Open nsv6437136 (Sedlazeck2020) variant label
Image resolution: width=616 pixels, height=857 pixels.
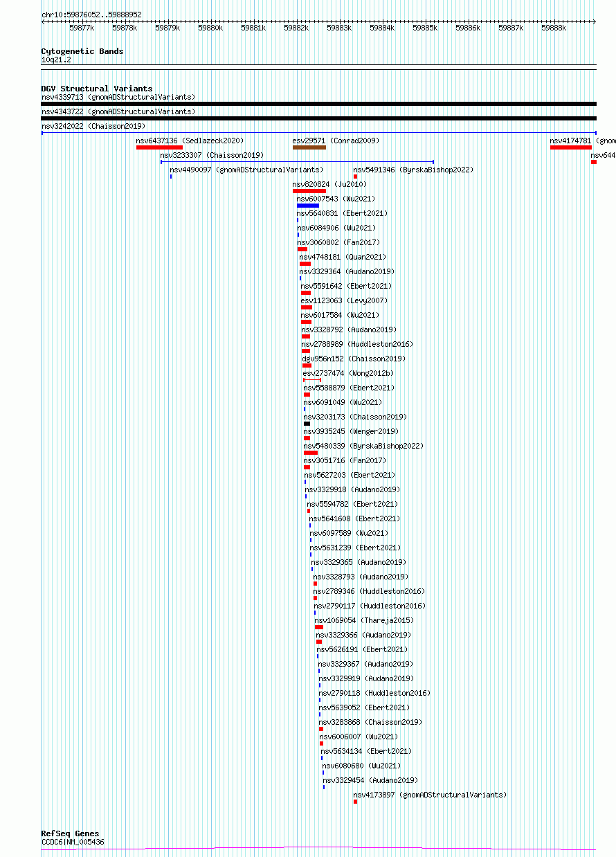190,141
